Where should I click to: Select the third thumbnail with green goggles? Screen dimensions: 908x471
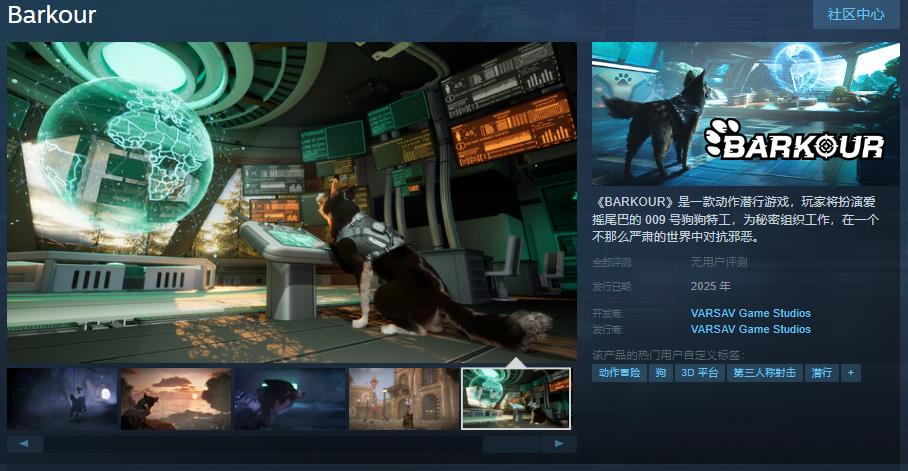(x=290, y=398)
